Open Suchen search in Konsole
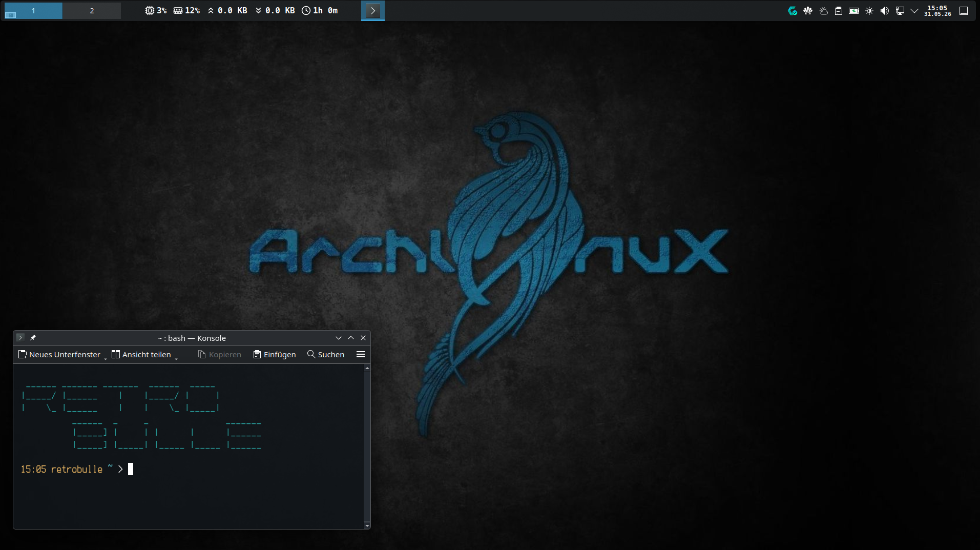This screenshot has width=980, height=550. 326,355
